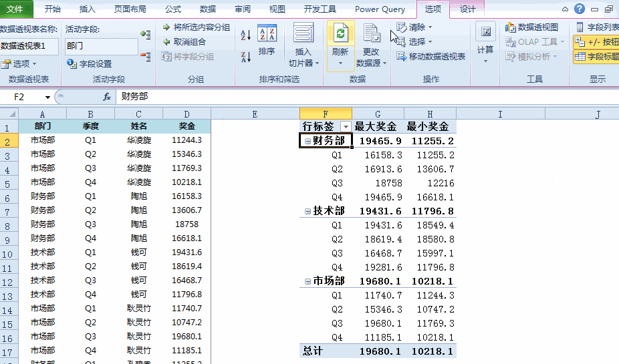Image resolution: width=619 pixels, height=364 pixels.
Task: Click the PivotChart (数据透视图) icon
Action: (532, 27)
